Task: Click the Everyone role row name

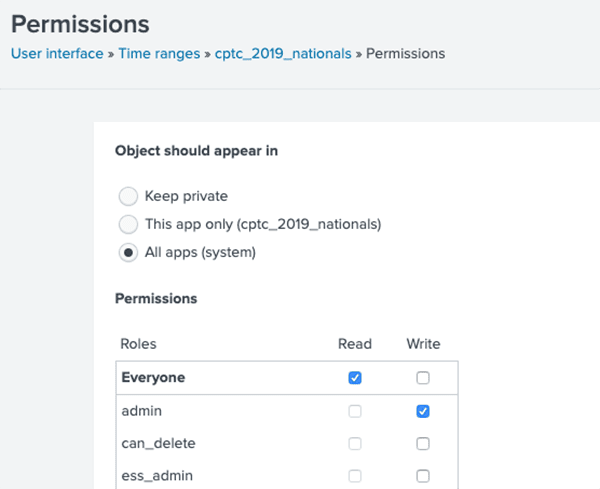Action: point(153,378)
